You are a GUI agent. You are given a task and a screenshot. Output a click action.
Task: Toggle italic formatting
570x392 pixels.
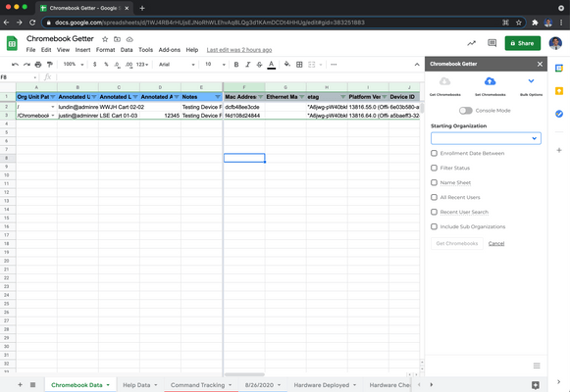coord(248,65)
